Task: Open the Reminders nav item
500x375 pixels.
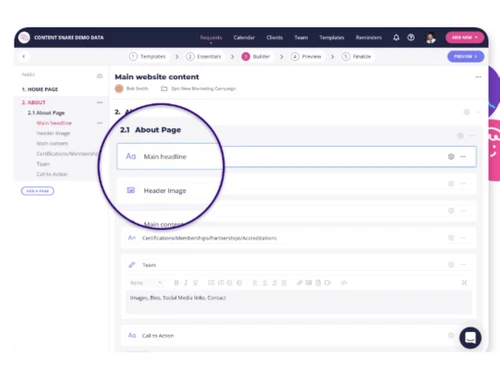Action: point(369,38)
